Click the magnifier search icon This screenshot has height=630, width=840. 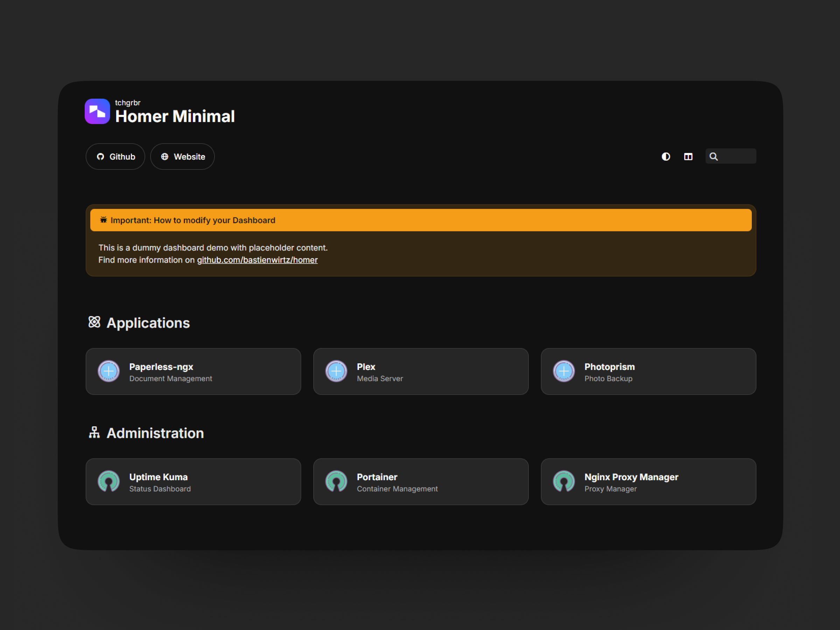[714, 156]
